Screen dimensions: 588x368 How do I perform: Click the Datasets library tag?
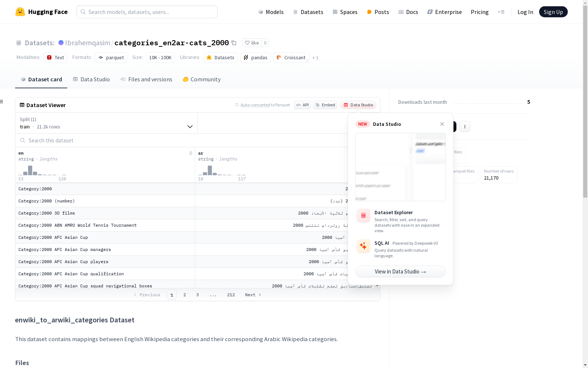(x=220, y=57)
